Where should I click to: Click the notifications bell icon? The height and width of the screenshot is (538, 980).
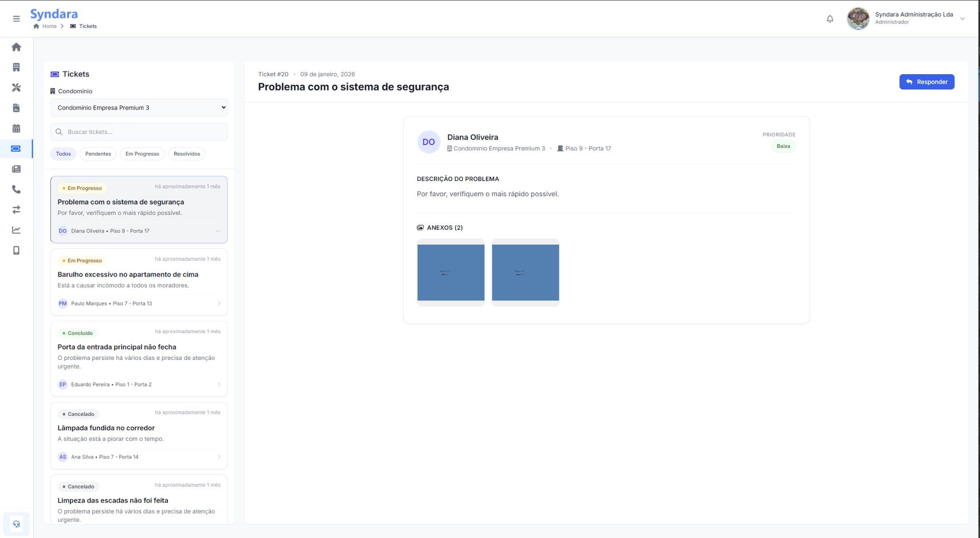click(830, 19)
